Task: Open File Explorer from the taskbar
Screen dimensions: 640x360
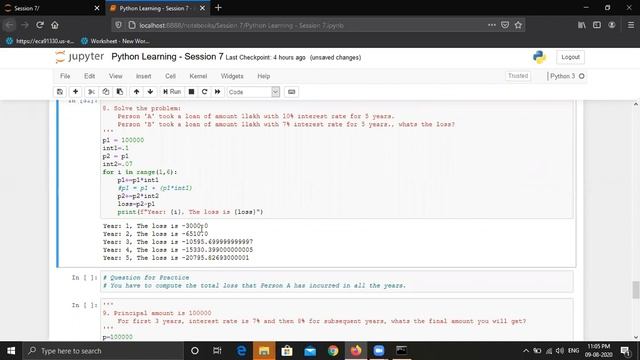Action: 264,351
